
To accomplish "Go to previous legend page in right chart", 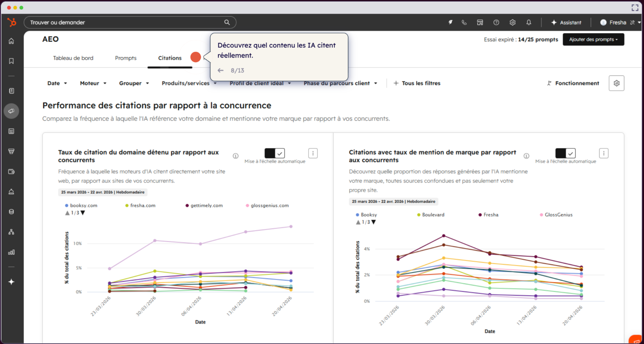I will tap(358, 222).
